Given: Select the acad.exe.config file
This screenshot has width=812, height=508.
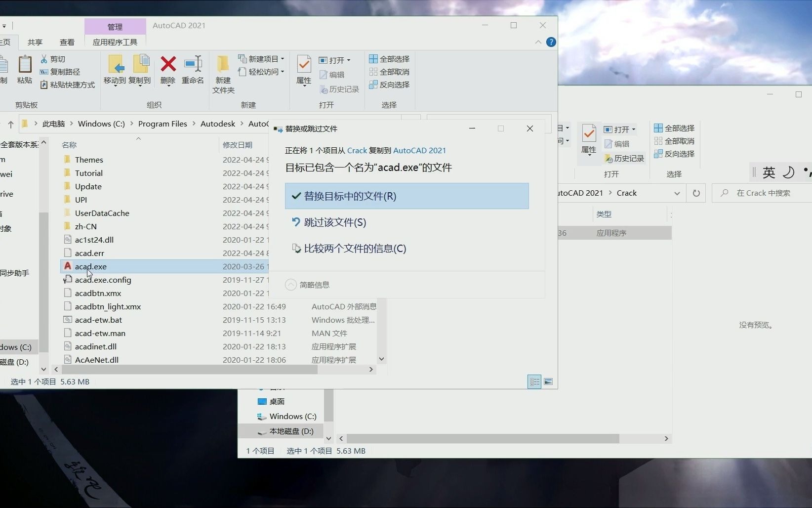Looking at the screenshot, I should click(103, 280).
